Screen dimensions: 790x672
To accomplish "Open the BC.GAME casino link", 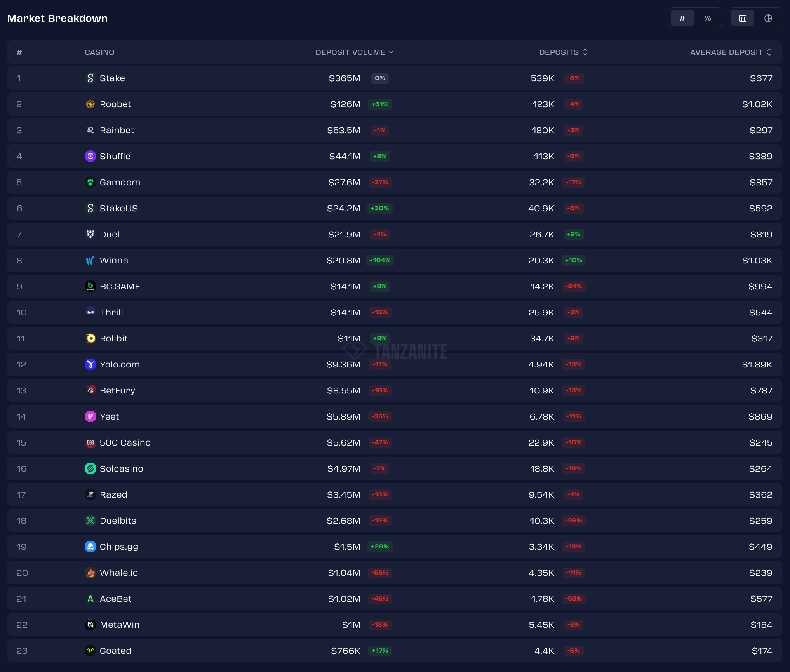I will coord(120,286).
